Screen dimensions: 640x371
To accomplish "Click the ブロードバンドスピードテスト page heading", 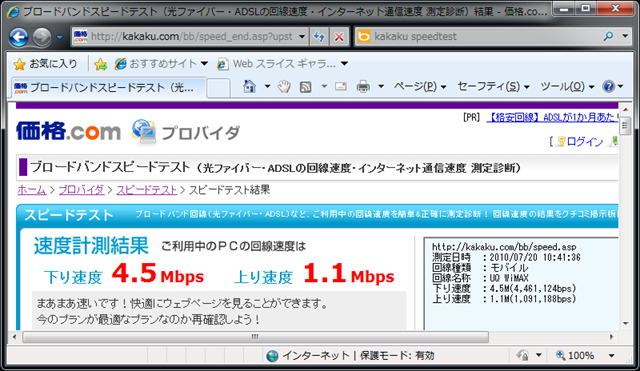I will tap(276, 167).
